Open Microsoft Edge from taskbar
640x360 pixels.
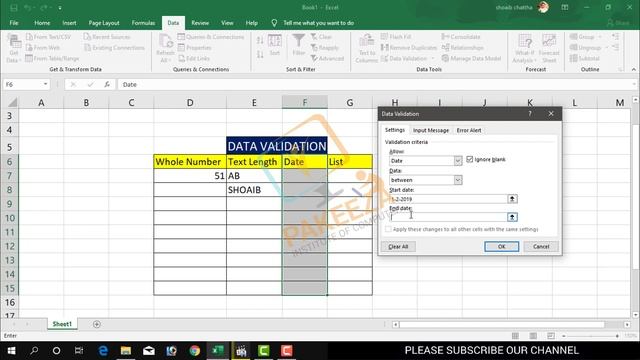(103, 351)
